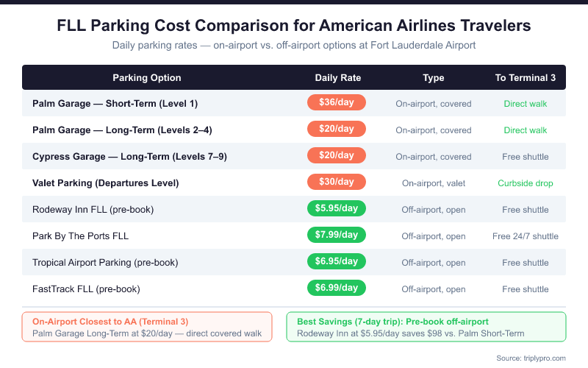The height and width of the screenshot is (368, 588).
Task: Click the FLL Parking Cost Comparison title
Action: [294, 26]
